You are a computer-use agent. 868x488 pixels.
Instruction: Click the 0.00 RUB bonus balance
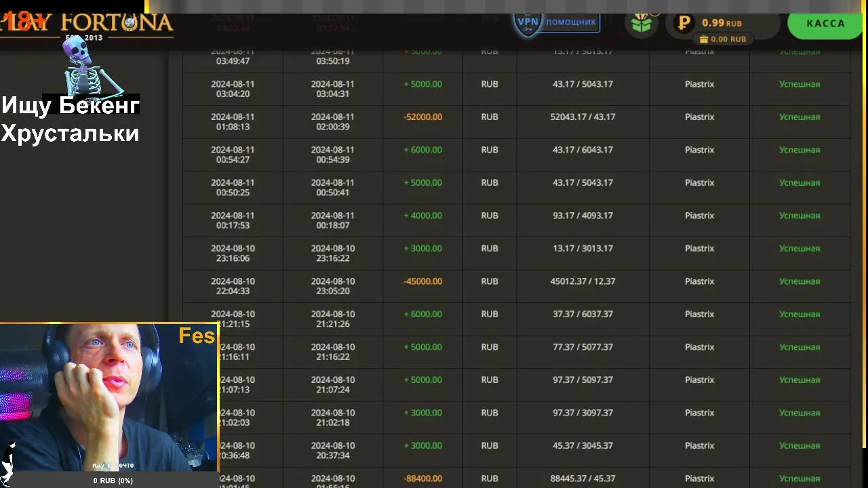(x=728, y=39)
